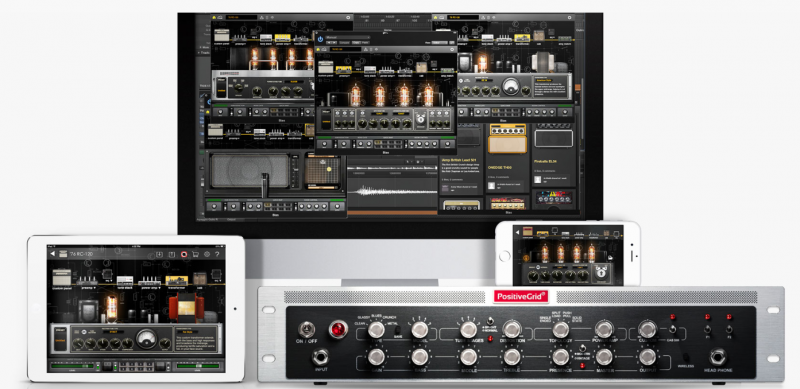Select the highlighted transformer module on tablet
The height and width of the screenshot is (389, 800).
tap(177, 280)
